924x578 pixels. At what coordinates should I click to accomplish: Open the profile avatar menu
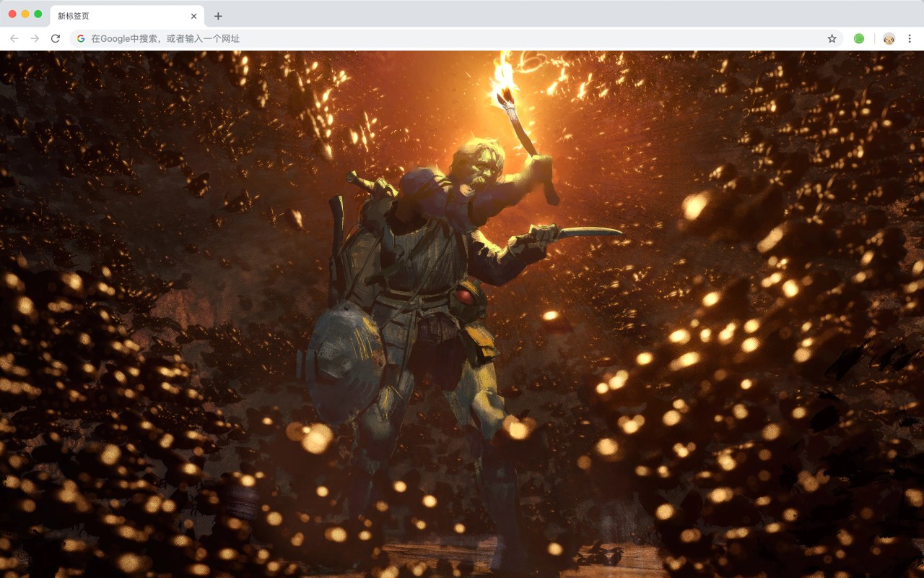click(x=889, y=38)
